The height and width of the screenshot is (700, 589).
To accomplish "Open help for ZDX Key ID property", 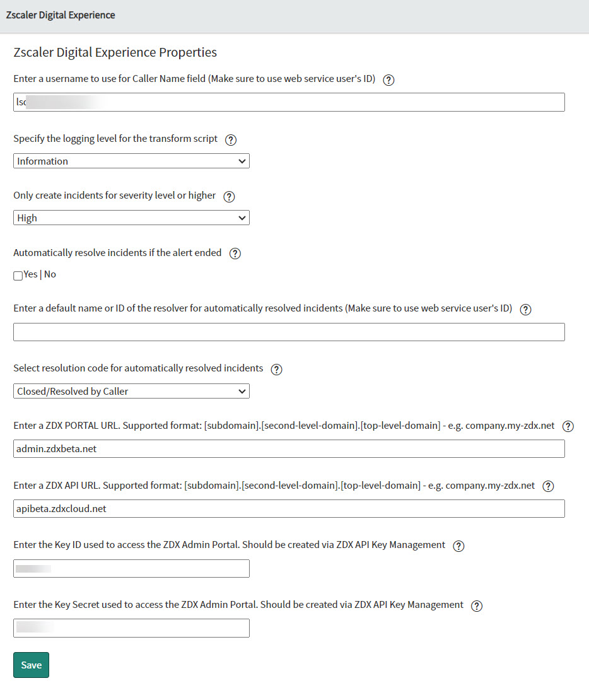I will [458, 545].
